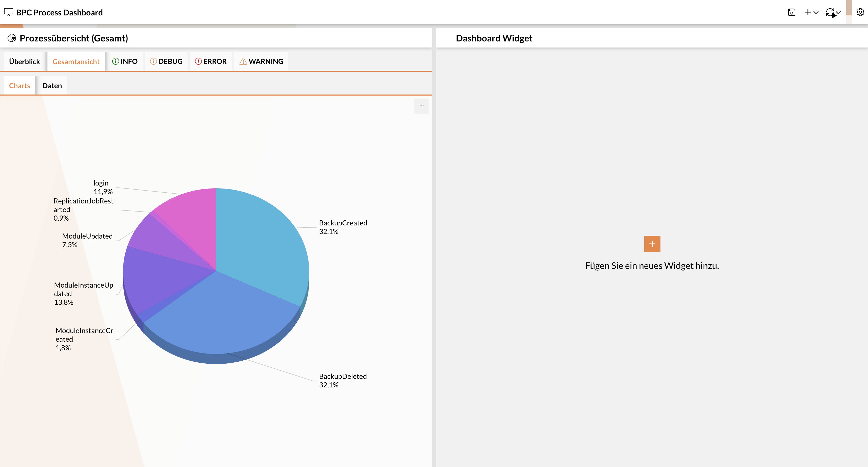Click the monitor icon beside BPC Process Dashboard
The image size is (868, 467).
pyautogui.click(x=8, y=12)
